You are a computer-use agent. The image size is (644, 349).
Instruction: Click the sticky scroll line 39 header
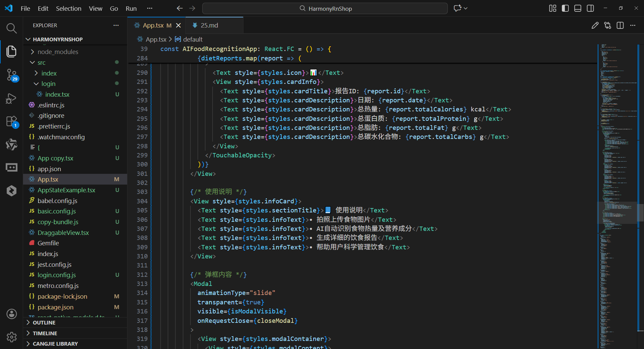(362, 49)
